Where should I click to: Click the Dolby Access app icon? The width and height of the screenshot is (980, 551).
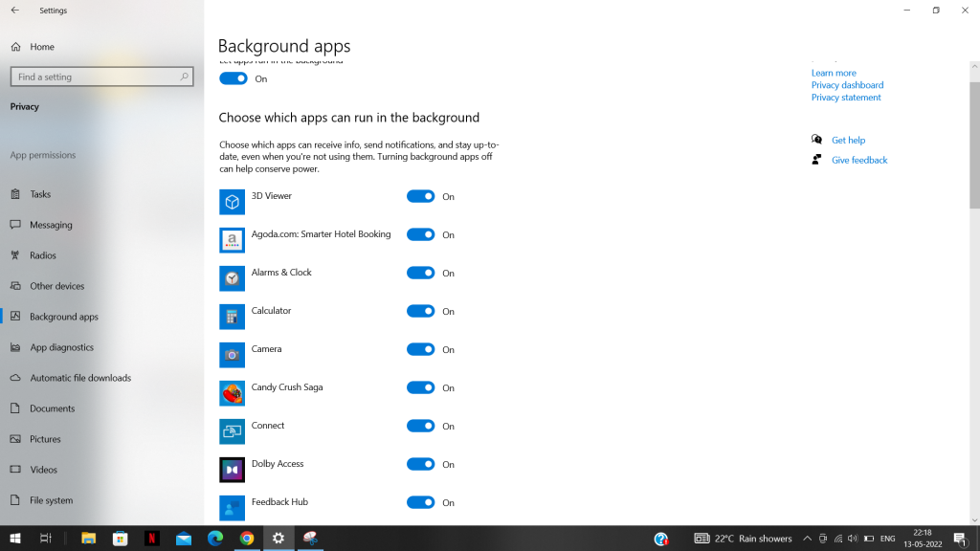pyautogui.click(x=232, y=470)
